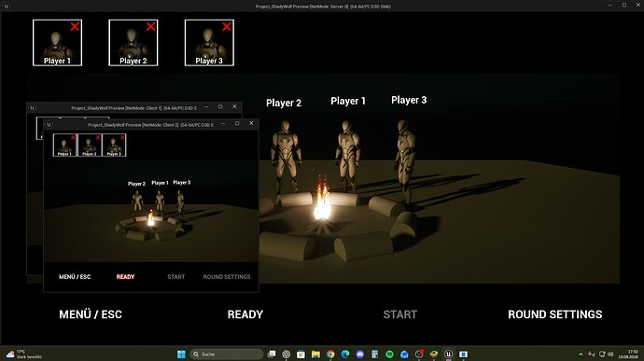Open the Mail app taskbar icon
644x361 pixels.
point(404,354)
